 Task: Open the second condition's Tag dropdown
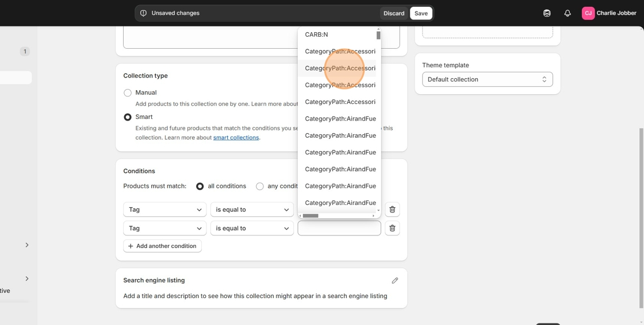click(164, 228)
